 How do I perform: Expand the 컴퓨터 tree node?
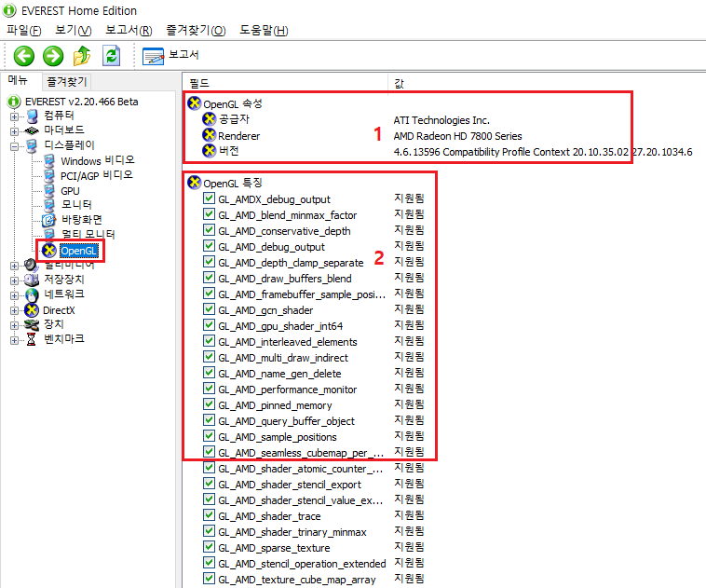[14, 116]
